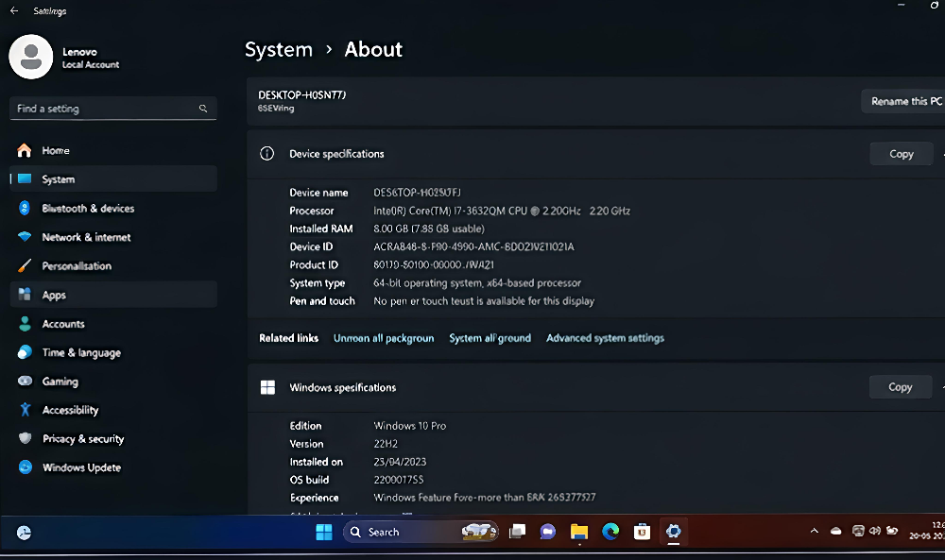The image size is (945, 560).
Task: Open Accessibility settings
Action: [x=113, y=410]
